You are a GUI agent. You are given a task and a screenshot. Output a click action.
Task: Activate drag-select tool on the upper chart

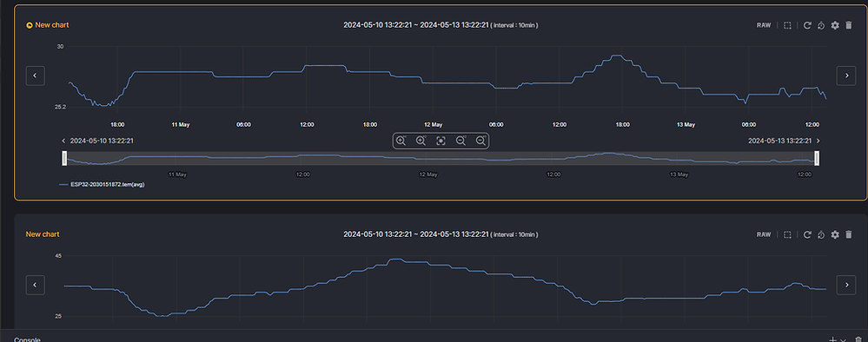tap(787, 25)
